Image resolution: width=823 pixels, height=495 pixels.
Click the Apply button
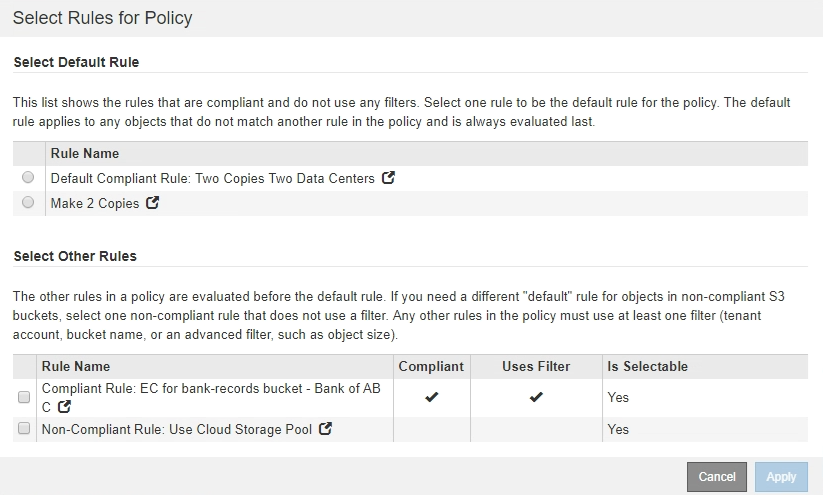coord(781,477)
